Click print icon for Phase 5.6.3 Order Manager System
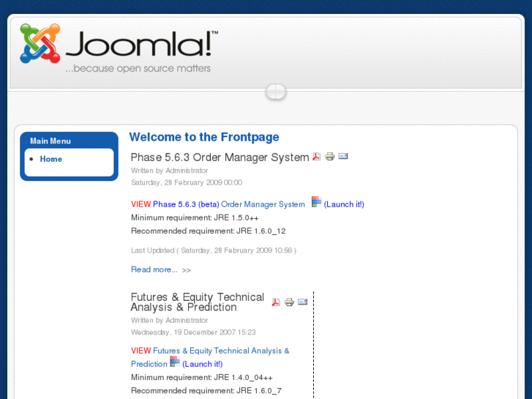532x399 pixels. click(329, 156)
